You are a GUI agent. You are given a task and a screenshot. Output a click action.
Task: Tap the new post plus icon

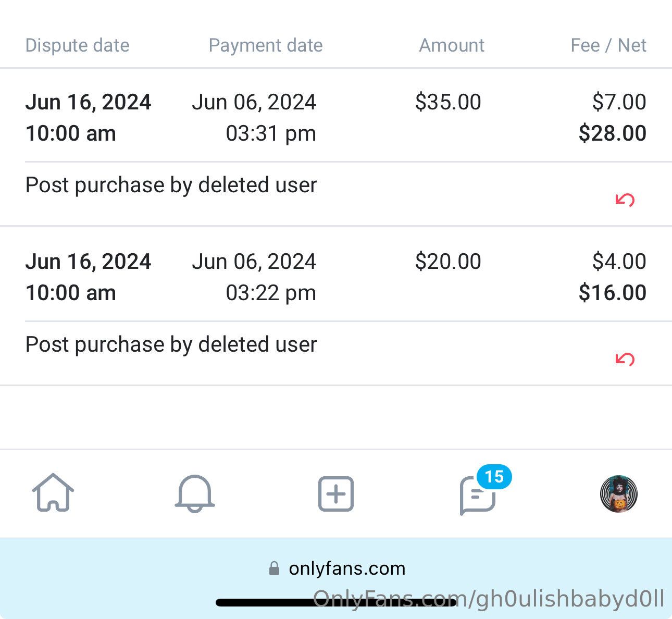click(336, 493)
